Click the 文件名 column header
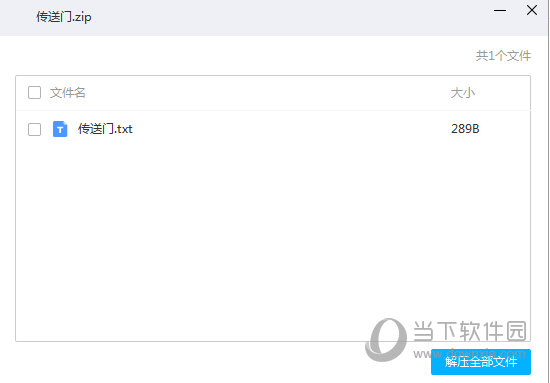This screenshot has width=550, height=383. pyautogui.click(x=68, y=93)
